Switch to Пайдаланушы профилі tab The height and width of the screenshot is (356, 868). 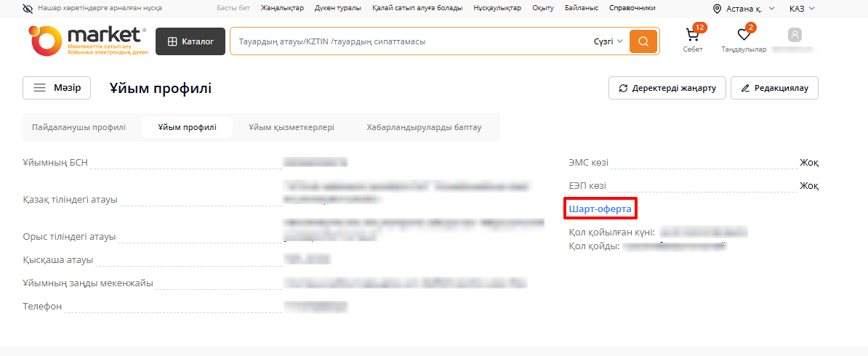[79, 127]
